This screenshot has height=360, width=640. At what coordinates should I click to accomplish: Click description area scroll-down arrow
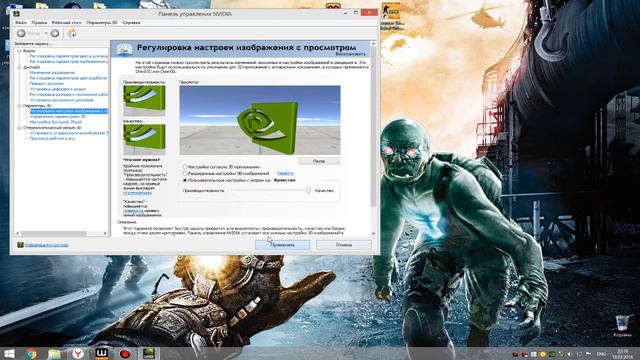(x=373, y=233)
